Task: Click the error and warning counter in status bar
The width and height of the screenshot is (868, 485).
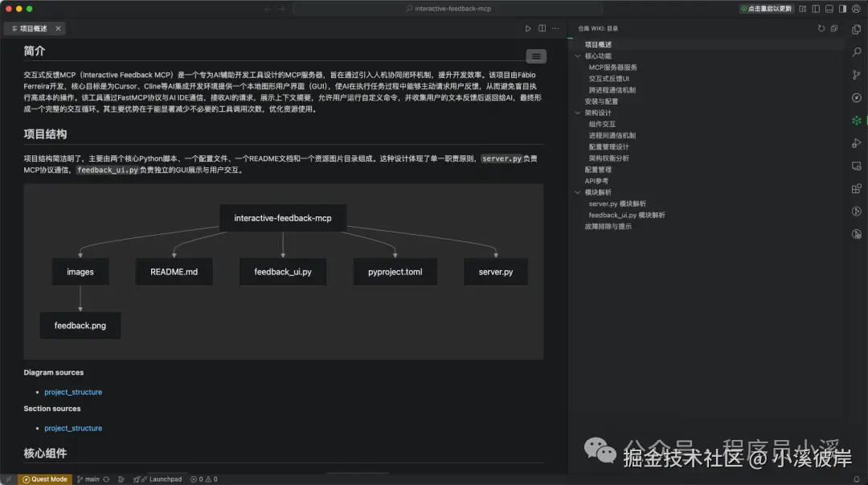Action: point(204,479)
